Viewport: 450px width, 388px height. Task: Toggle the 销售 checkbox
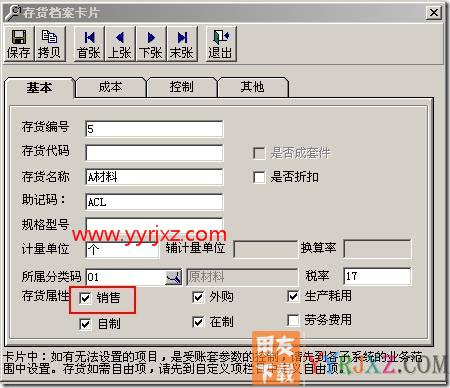tap(85, 298)
